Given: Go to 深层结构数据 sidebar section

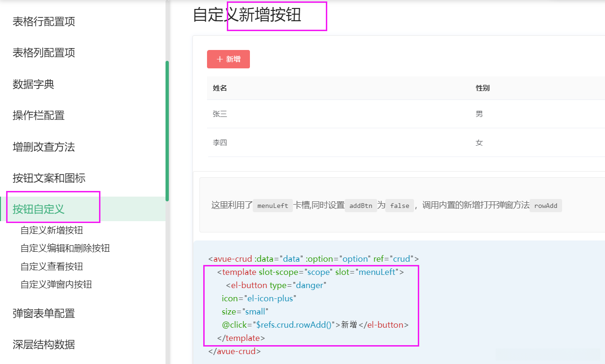Looking at the screenshot, I should (x=44, y=345).
